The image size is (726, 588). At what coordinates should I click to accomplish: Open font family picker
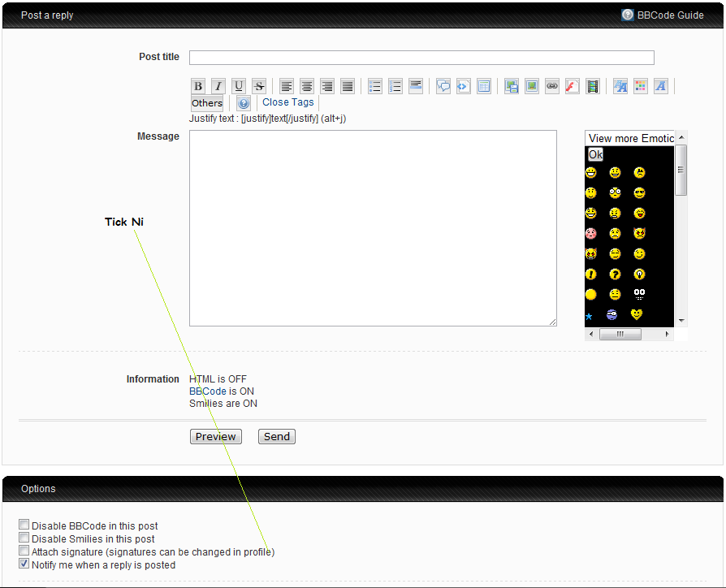pyautogui.click(x=661, y=86)
